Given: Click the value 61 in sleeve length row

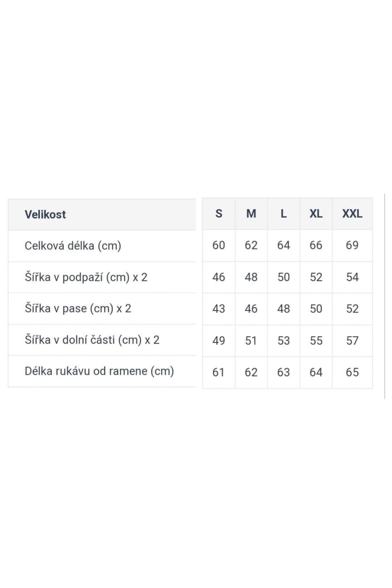Looking at the screenshot, I should tap(219, 372).
